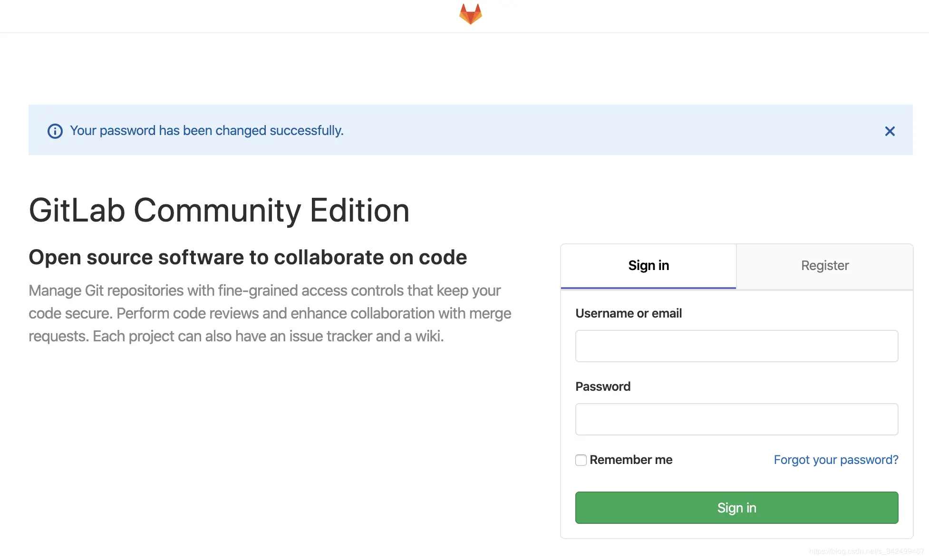
Task: Switch to the Register tab
Action: (824, 265)
